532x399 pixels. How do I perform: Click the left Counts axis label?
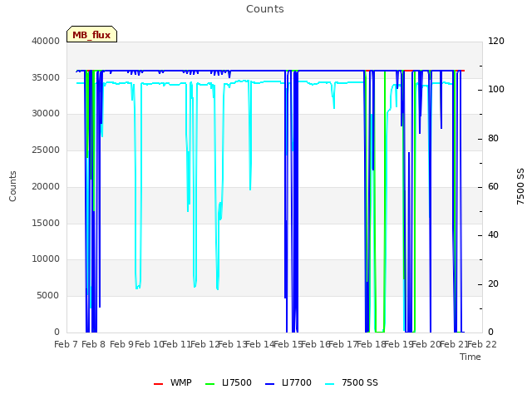tap(12, 186)
